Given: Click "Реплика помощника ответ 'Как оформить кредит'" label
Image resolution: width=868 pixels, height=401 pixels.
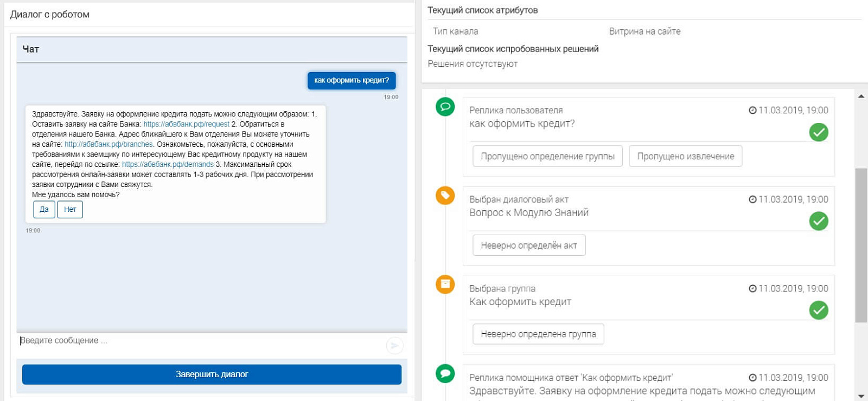Looking at the screenshot, I should (571, 378).
